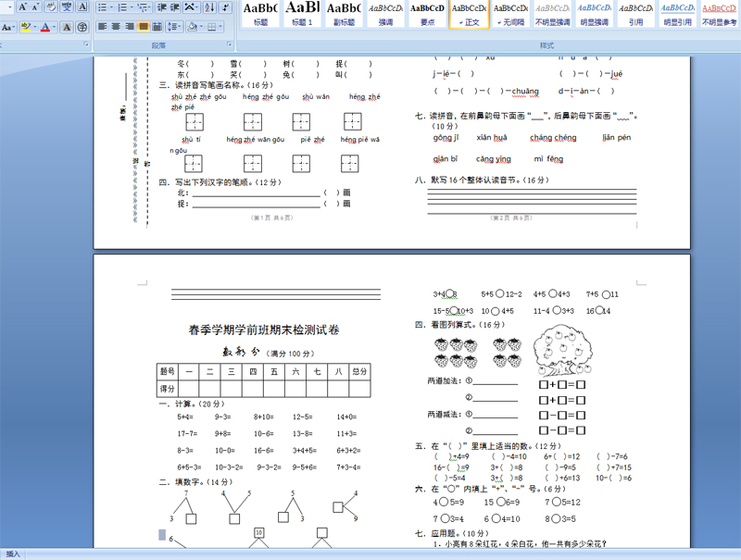This screenshot has height=560, width=741.
Task: Open the Font dialog launcher
Action: (x=86, y=44)
